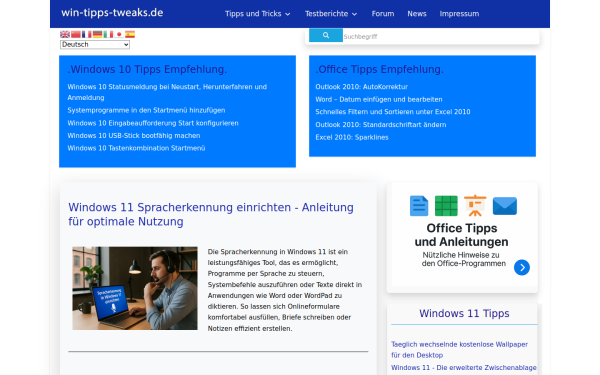Pick the German flag language icon
Viewport: 600px width, 375px height.
coord(97,34)
